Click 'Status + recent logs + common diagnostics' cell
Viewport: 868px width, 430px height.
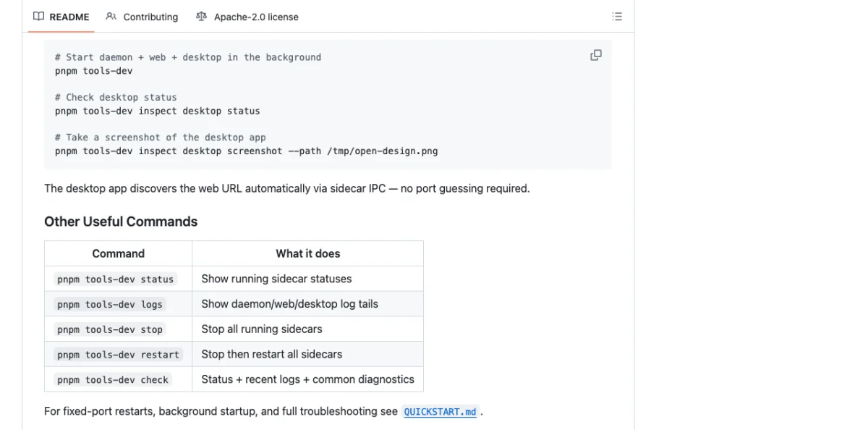pyautogui.click(x=307, y=379)
